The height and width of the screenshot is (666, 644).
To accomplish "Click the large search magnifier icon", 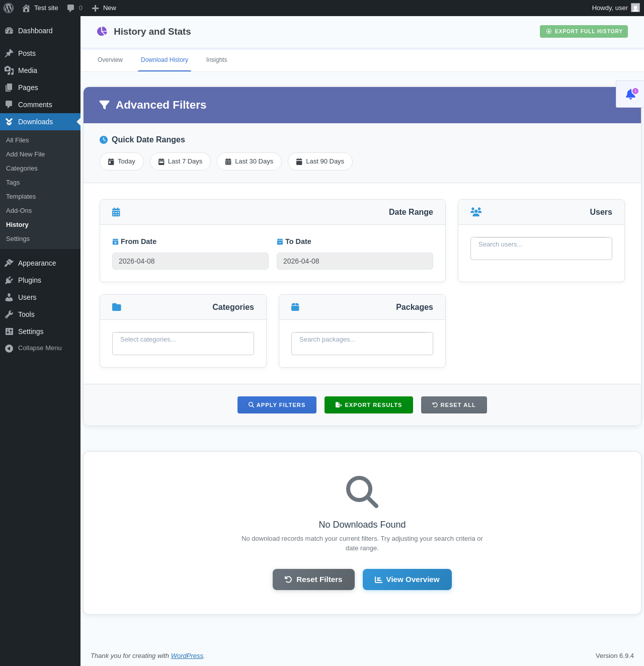I will [362, 492].
